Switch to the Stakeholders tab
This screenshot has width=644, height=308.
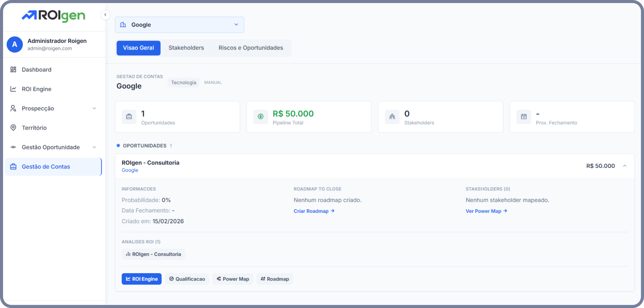pos(186,48)
